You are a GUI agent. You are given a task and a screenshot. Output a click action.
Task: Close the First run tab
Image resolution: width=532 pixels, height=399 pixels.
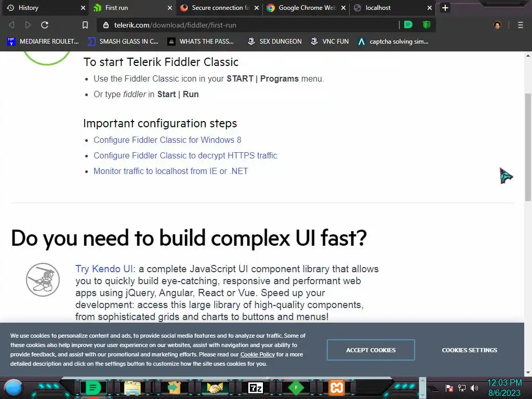pyautogui.click(x=170, y=8)
